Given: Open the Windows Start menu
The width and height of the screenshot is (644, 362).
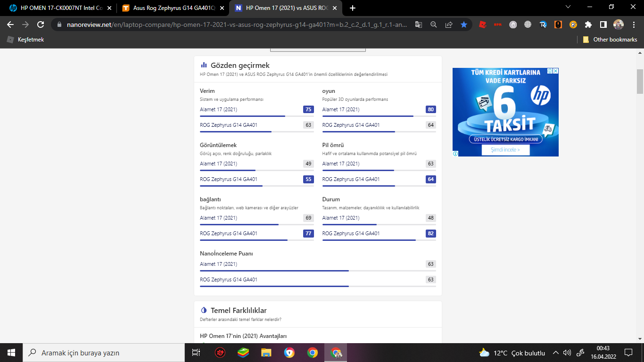Looking at the screenshot, I should [11, 353].
